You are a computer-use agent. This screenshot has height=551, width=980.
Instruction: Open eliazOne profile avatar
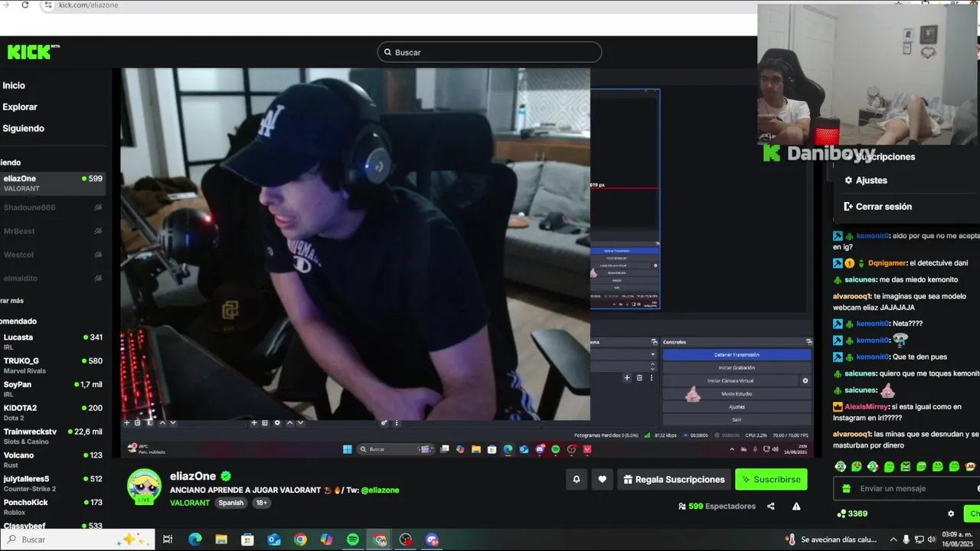tap(144, 487)
